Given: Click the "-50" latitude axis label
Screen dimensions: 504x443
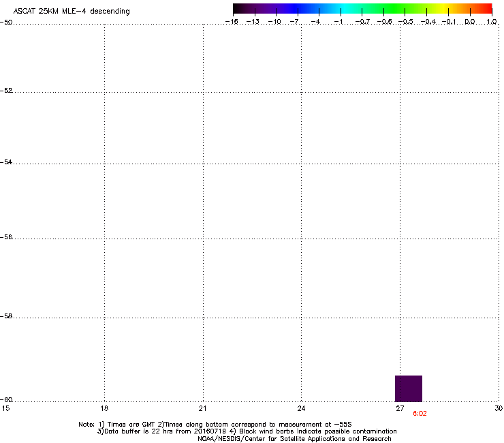Looking at the screenshot, I should (6, 22).
